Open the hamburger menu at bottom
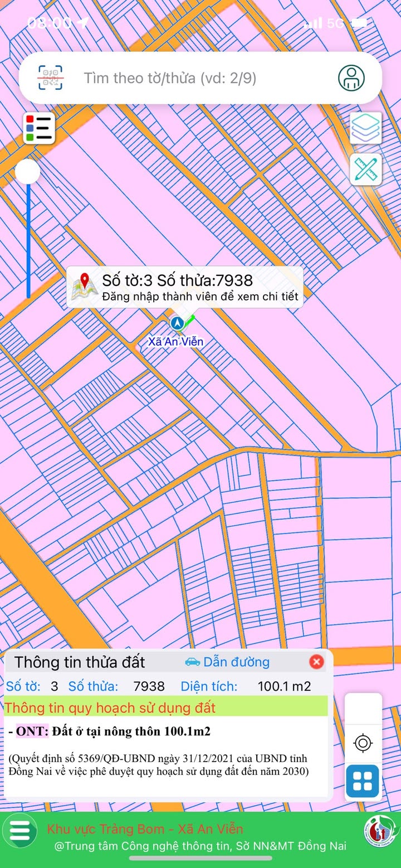The image size is (401, 868). point(19,831)
